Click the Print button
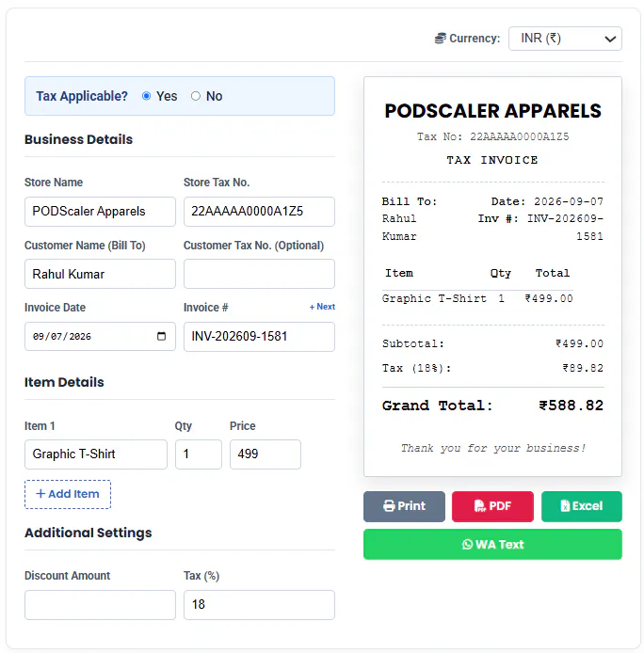Viewport: 644px width, 653px height. pyautogui.click(x=404, y=506)
